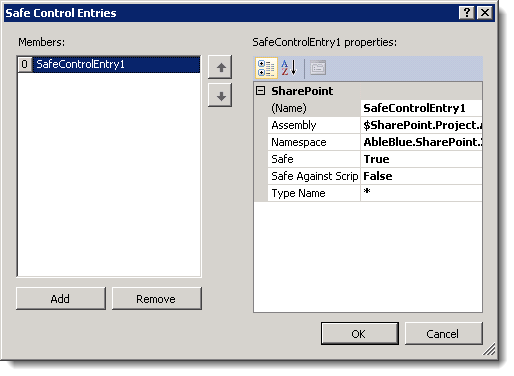
Task: Close the Safe Control Entries dialog
Action: [x=485, y=13]
